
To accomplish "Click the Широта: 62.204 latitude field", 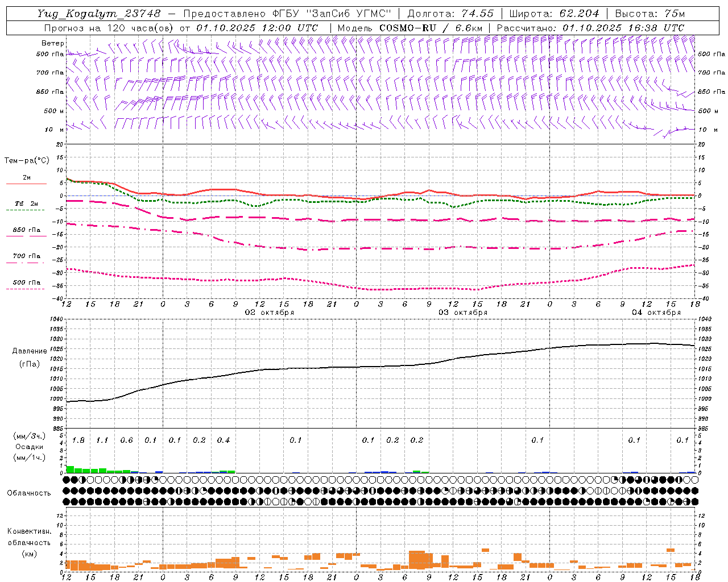I will coord(555,14).
